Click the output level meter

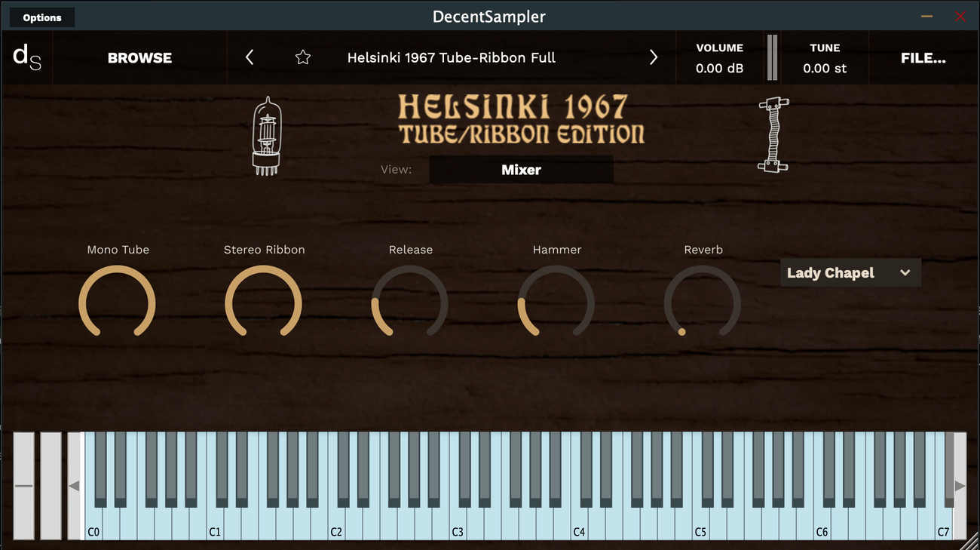coord(772,57)
